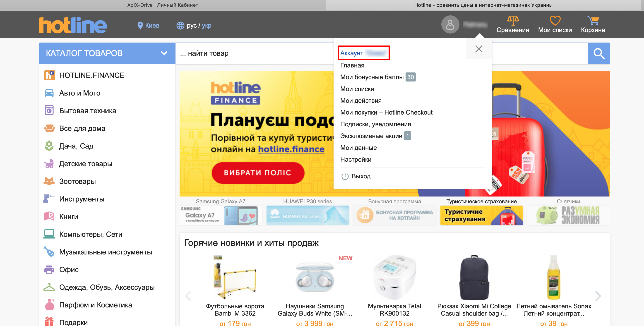
Task: Click the Инструменты drill icon
Action: pyautogui.click(x=49, y=199)
